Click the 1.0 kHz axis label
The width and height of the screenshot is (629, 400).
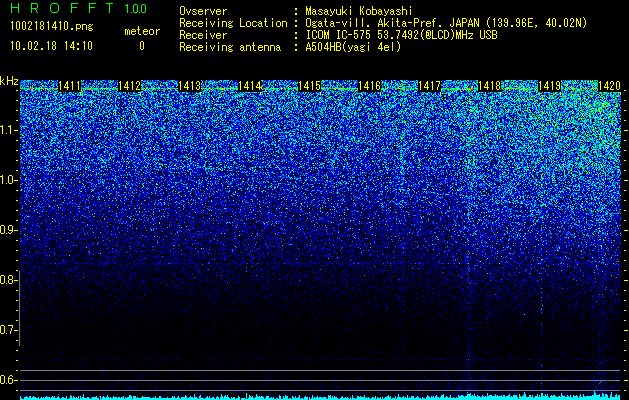point(8,180)
